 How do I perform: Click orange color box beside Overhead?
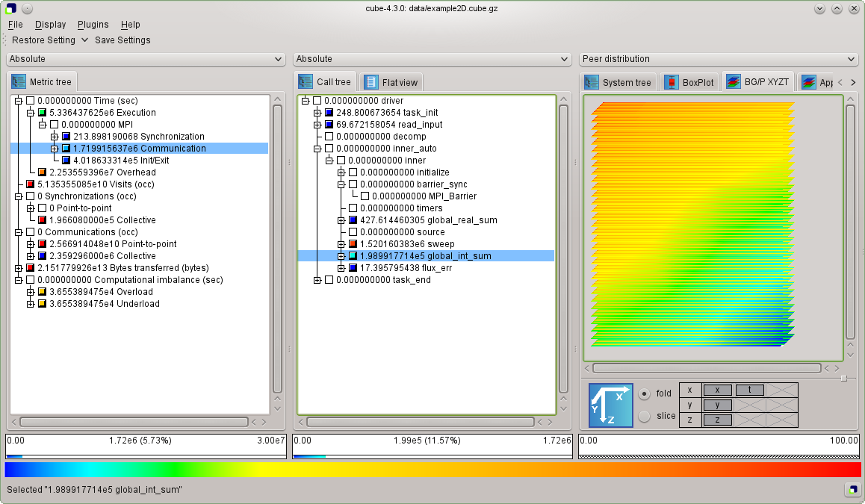coord(42,172)
